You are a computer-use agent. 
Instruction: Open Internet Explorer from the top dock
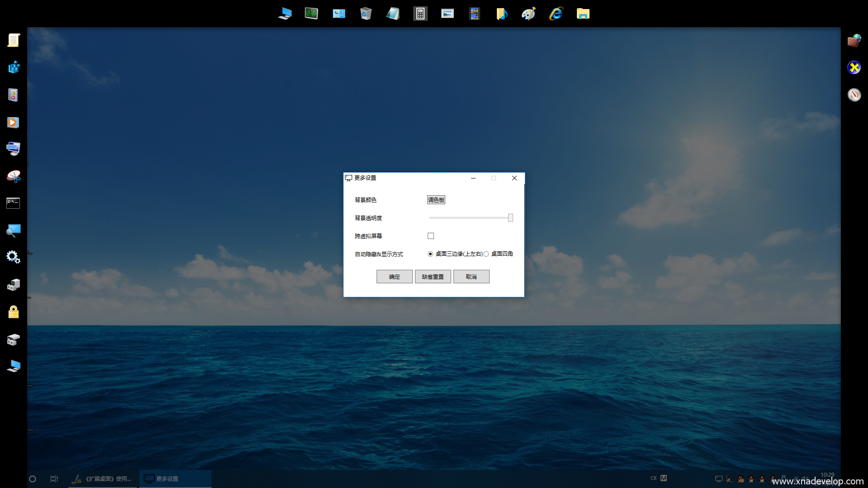click(556, 14)
